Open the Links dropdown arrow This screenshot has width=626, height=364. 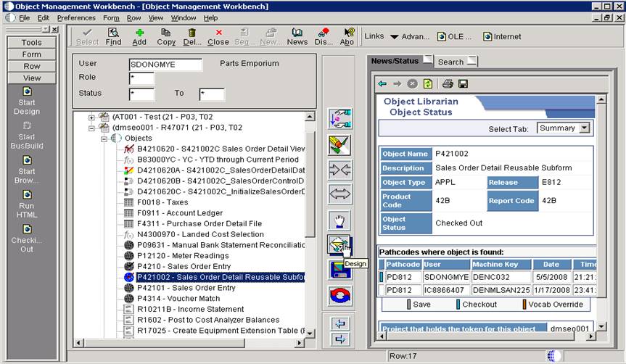[394, 37]
